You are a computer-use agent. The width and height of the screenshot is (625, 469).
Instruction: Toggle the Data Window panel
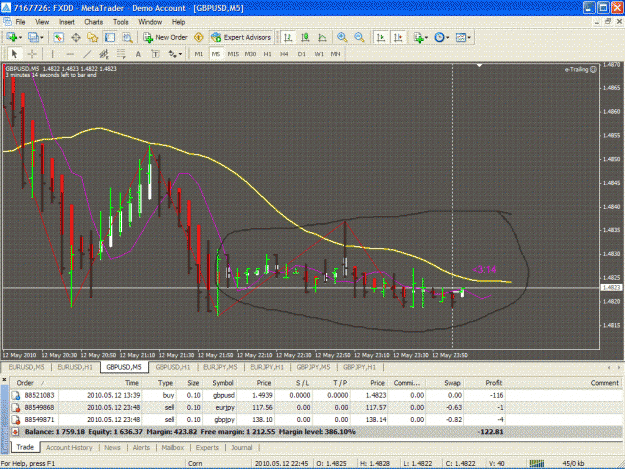coord(76,37)
